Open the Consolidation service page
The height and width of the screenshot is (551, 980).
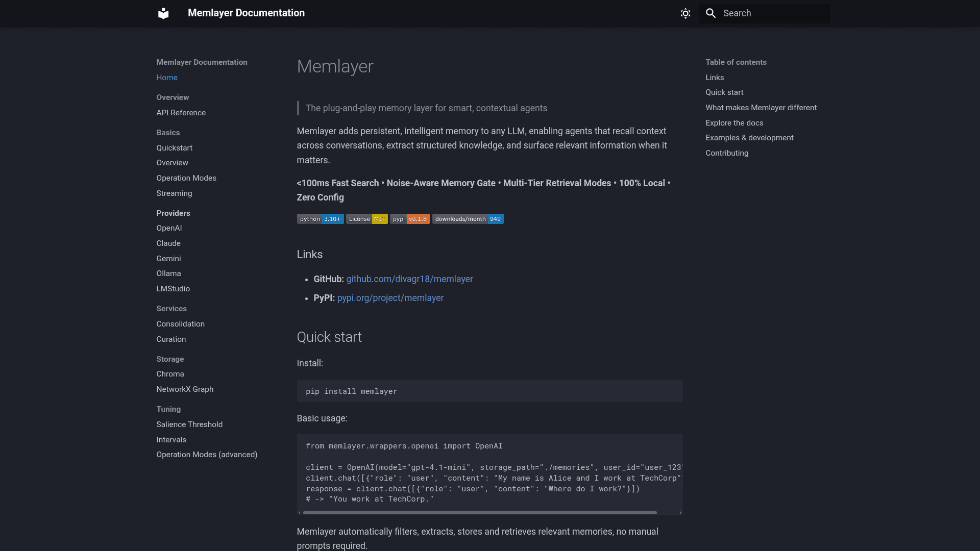(181, 324)
